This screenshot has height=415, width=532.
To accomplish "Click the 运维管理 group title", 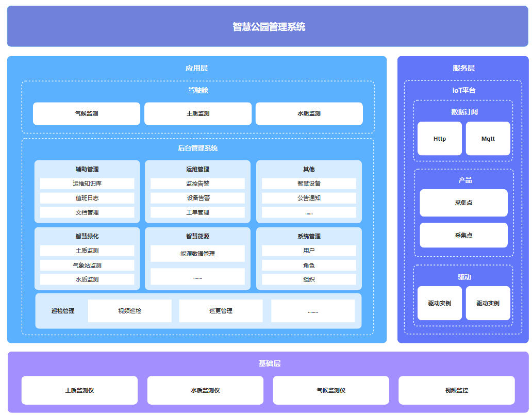I will coord(197,169).
